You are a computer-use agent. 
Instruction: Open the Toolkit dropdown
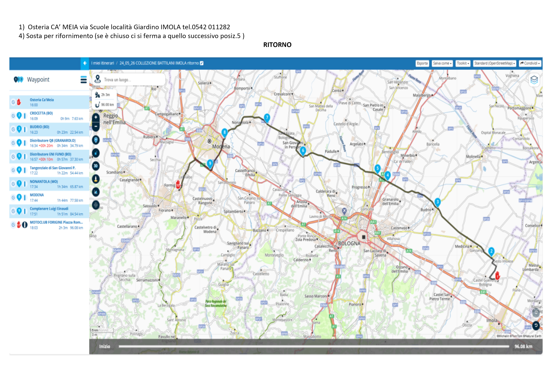(x=463, y=63)
